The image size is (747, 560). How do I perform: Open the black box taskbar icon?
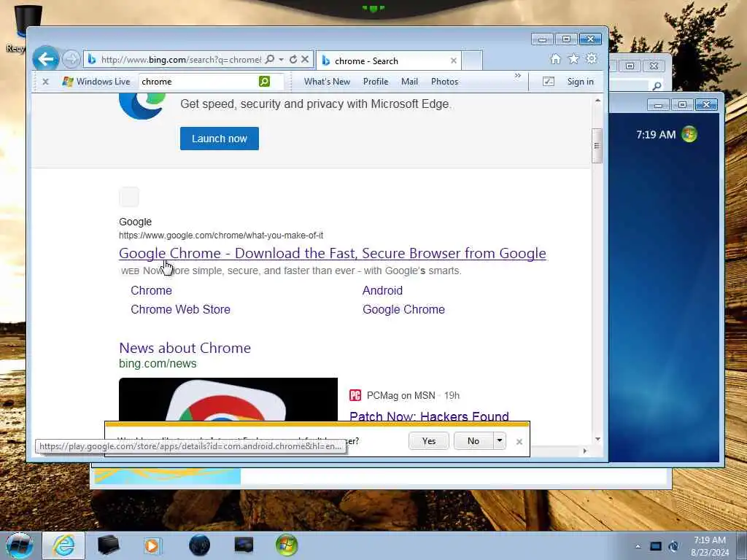tap(108, 545)
